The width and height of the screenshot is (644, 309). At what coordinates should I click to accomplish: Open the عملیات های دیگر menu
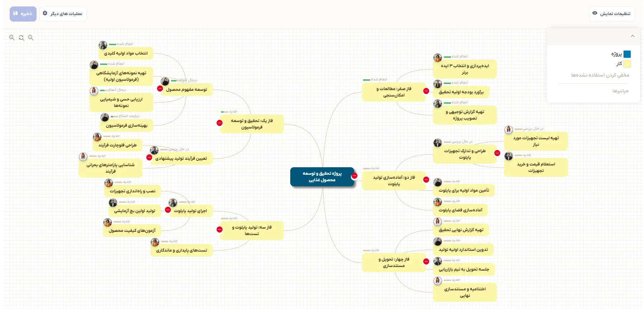pyautogui.click(x=63, y=14)
